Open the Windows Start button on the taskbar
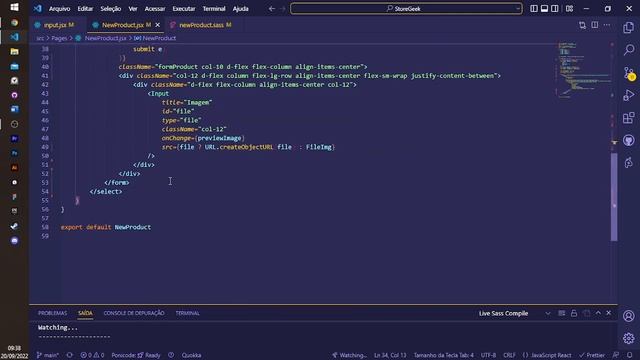The height and width of the screenshot is (360, 640). pos(14,7)
